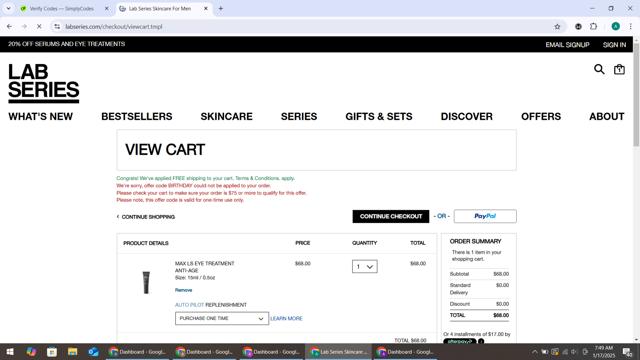View site information icon in address bar
This screenshot has width=640, height=360.
[x=57, y=27]
